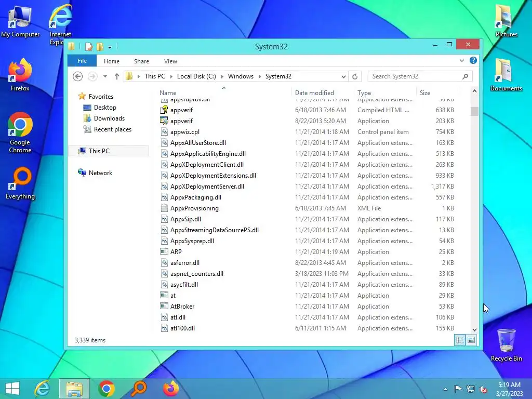Screen dimensions: 532x399
Task: Switch to the Share ribbon tab
Action: click(141, 61)
